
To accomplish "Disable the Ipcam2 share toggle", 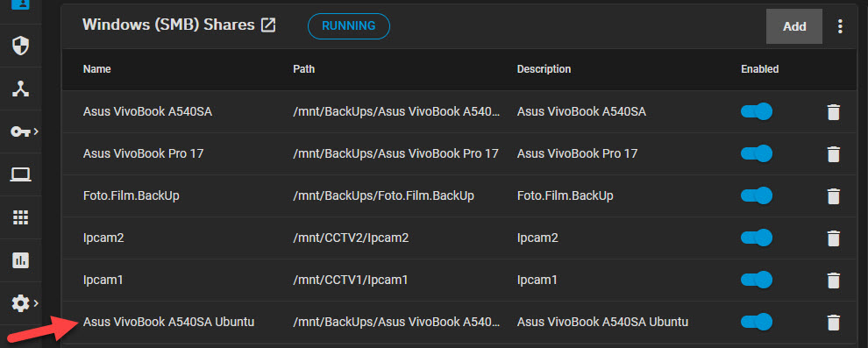I will tap(757, 238).
